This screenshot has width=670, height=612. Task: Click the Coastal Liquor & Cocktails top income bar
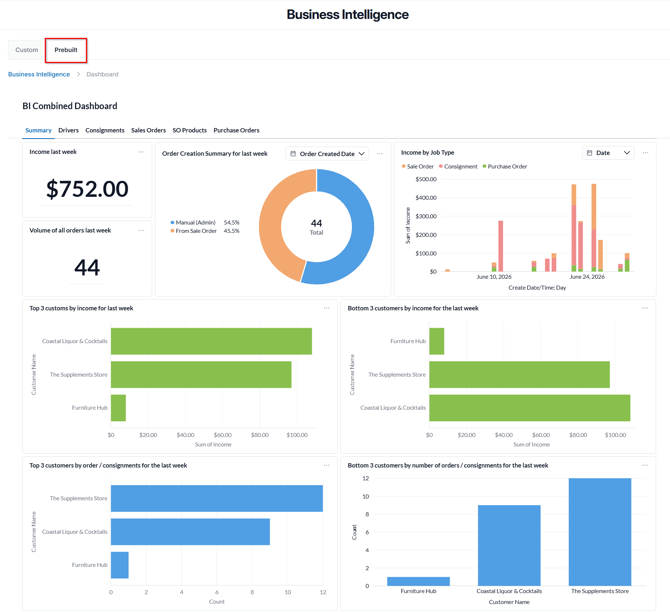211,341
